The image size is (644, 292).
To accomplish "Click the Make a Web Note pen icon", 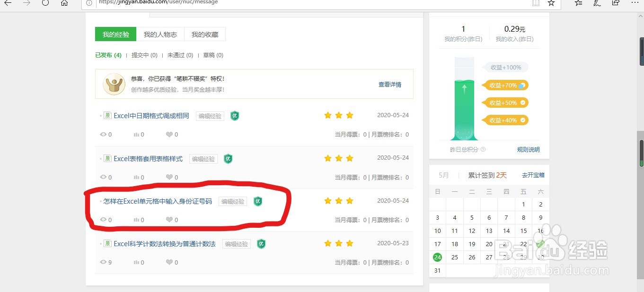I will tap(597, 3).
